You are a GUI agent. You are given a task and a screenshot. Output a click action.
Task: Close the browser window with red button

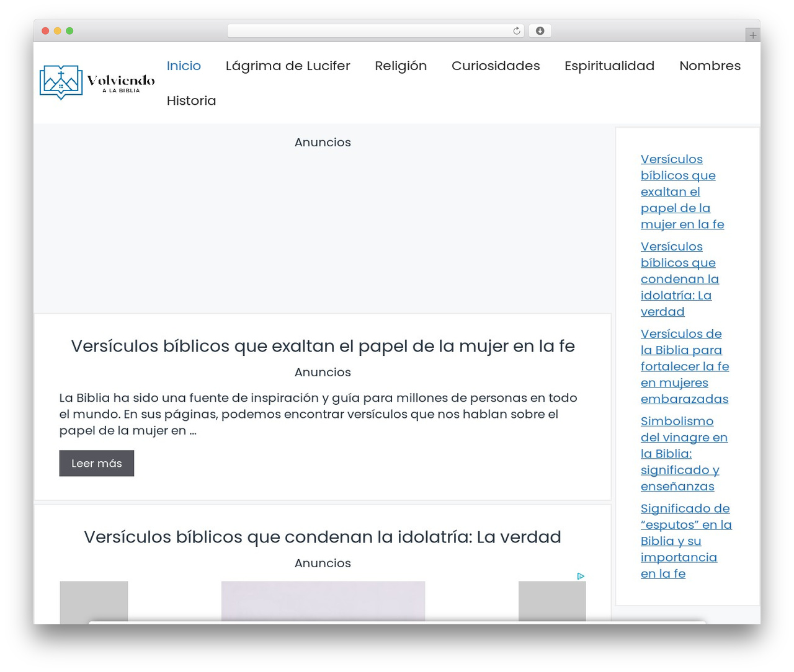coord(45,31)
